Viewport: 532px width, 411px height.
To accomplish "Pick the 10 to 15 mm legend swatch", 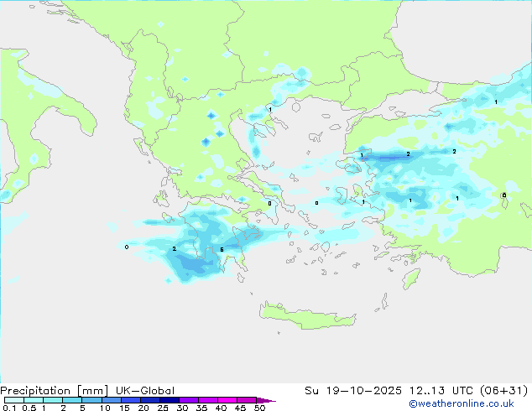I will pos(111,400).
